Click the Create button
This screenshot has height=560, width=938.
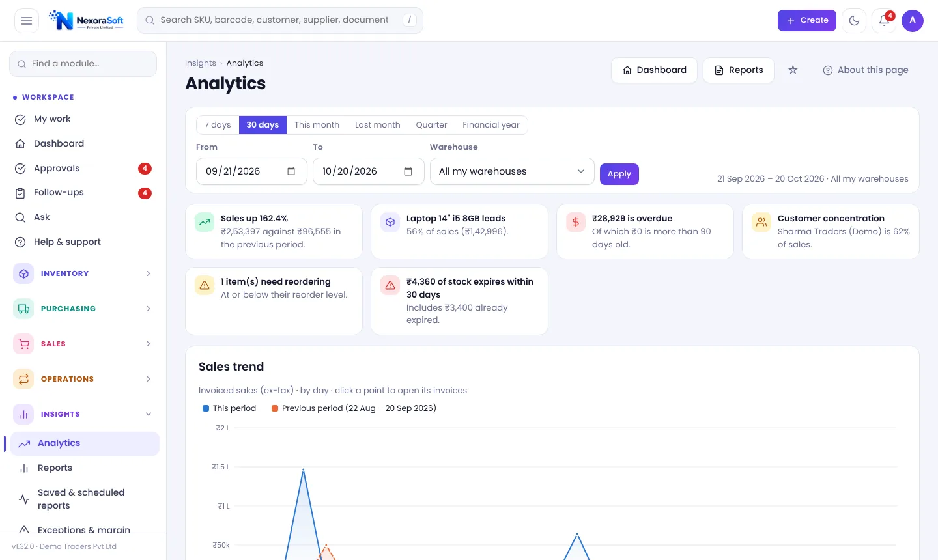point(807,20)
